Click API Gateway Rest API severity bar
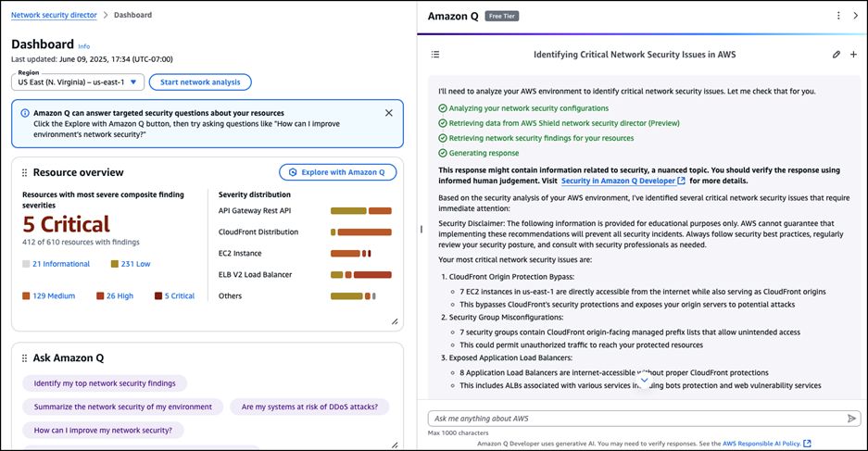 [x=361, y=211]
